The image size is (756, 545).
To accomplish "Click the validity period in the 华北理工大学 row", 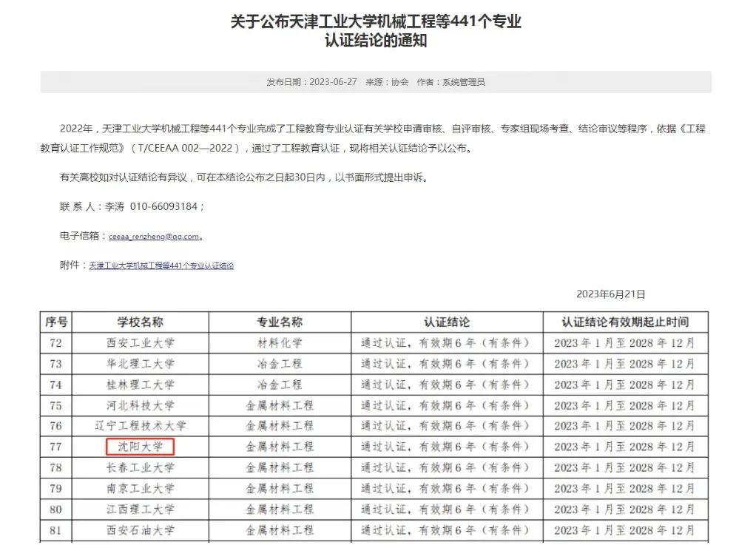I will tap(624, 364).
